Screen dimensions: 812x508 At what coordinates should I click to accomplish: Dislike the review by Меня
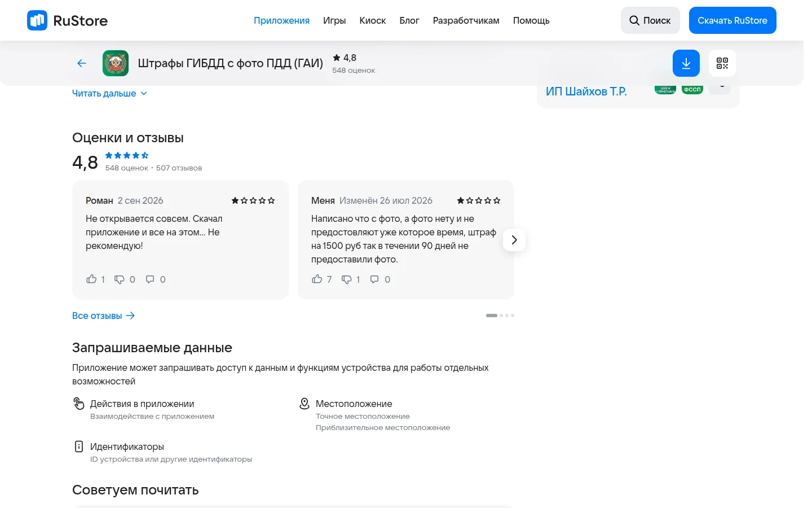click(x=347, y=279)
